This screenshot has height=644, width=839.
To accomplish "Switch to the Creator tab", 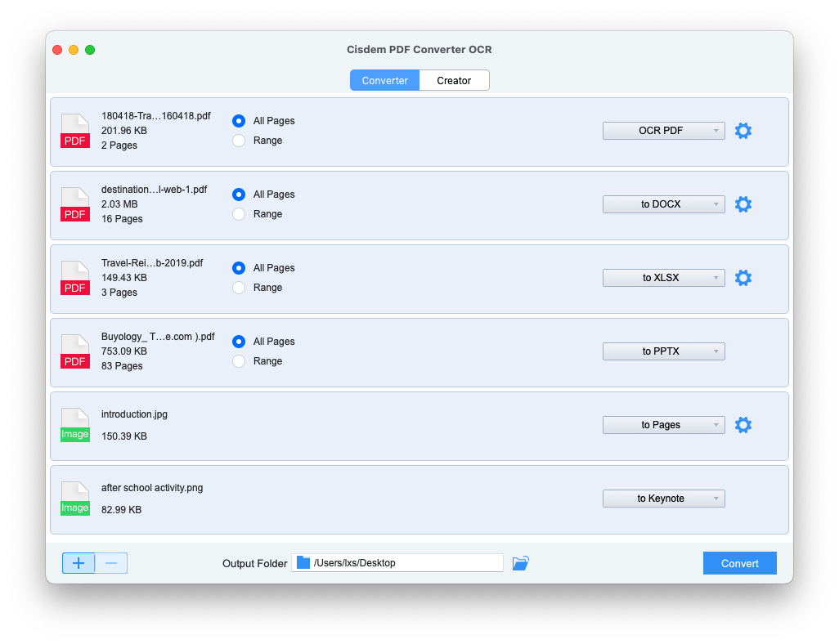I will coord(454,80).
